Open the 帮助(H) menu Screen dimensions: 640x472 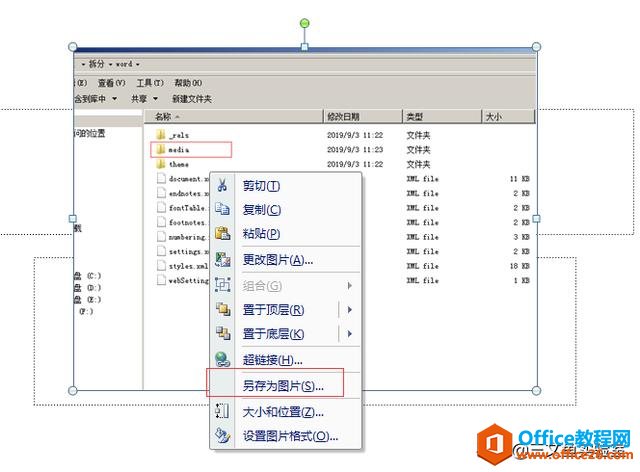coord(188,83)
